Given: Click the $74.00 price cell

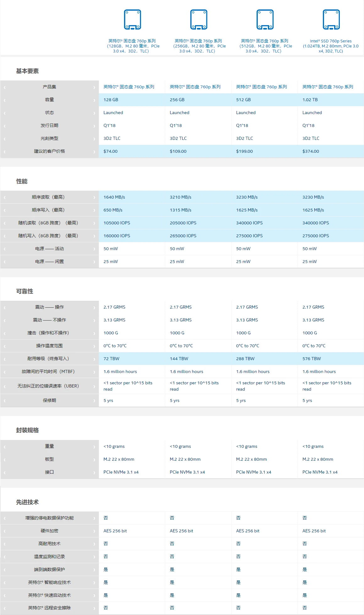Looking at the screenshot, I should [132, 151].
